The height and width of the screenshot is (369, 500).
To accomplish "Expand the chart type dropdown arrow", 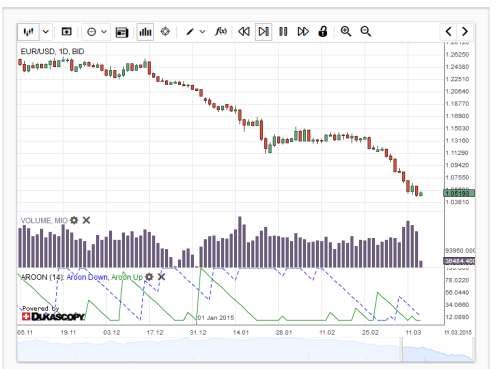I will click(46, 32).
